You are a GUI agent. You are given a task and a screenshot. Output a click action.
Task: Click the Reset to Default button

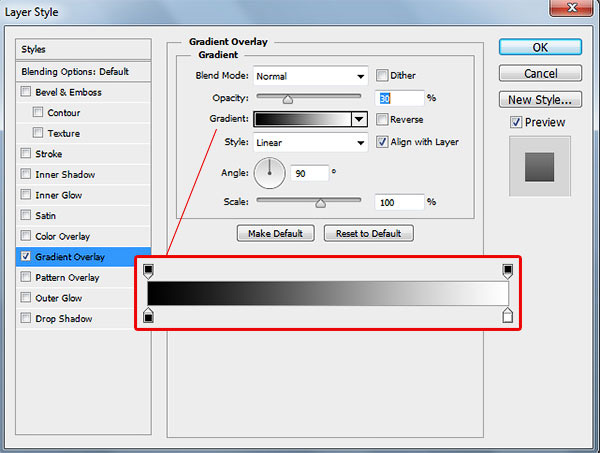368,233
